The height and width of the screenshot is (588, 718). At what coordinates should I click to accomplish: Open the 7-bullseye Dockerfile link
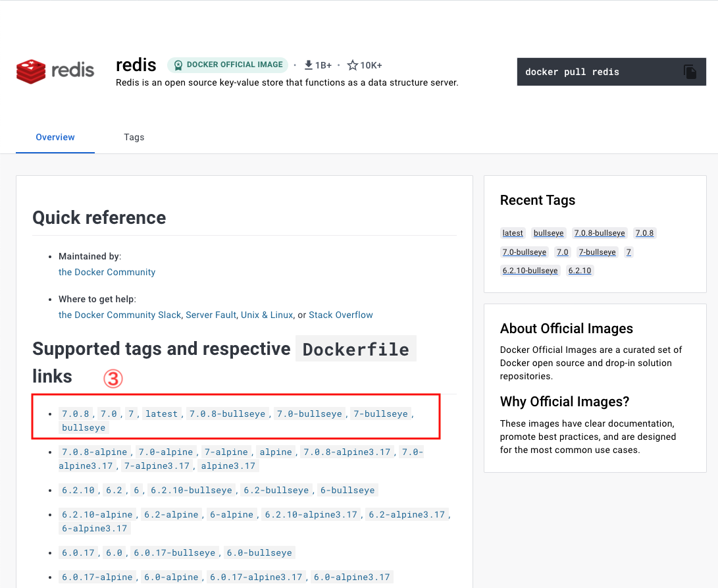[x=380, y=414]
